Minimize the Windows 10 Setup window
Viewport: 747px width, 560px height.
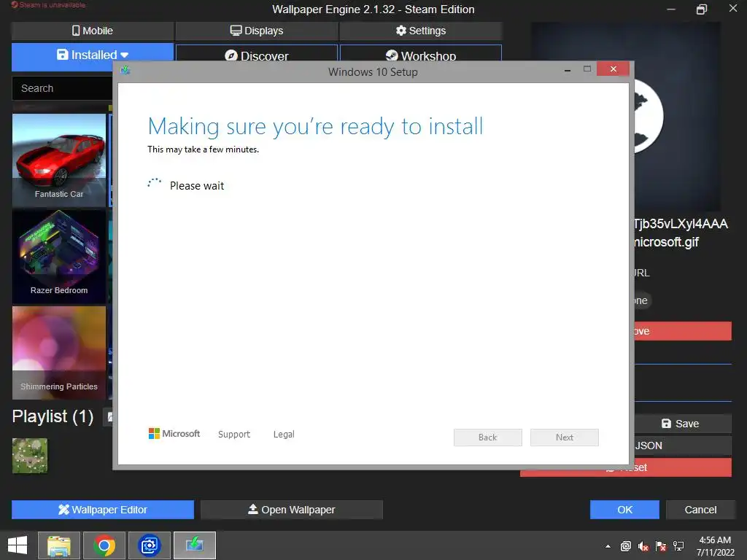point(568,70)
